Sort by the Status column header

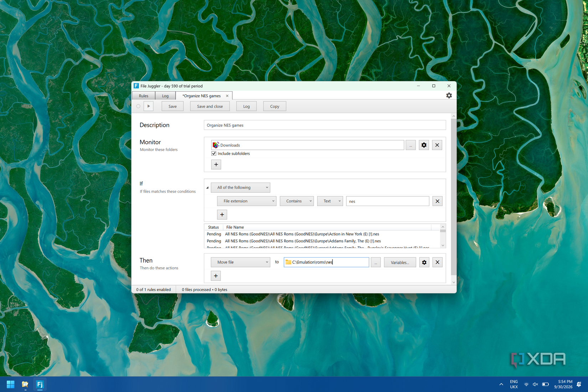click(213, 227)
